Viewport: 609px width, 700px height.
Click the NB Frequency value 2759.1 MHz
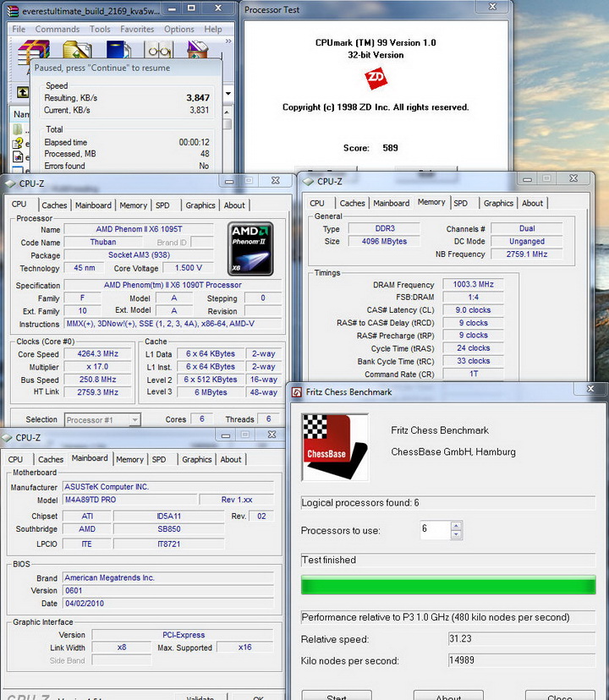point(527,254)
